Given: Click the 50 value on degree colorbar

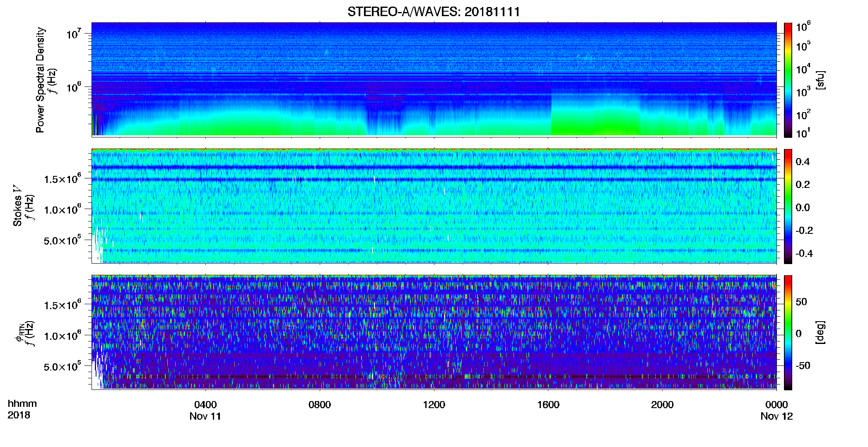Looking at the screenshot, I should [801, 302].
